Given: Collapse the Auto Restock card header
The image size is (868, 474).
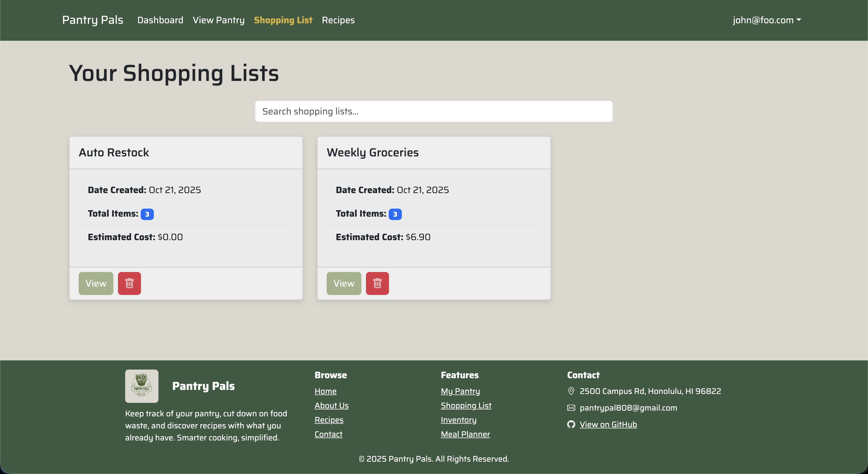Looking at the screenshot, I should pyautogui.click(x=186, y=152).
